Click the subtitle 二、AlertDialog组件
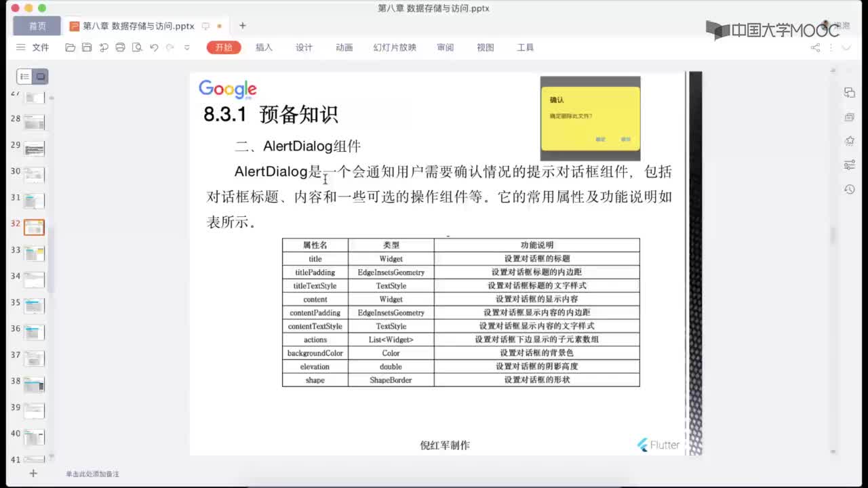The image size is (868, 488). [x=297, y=146]
